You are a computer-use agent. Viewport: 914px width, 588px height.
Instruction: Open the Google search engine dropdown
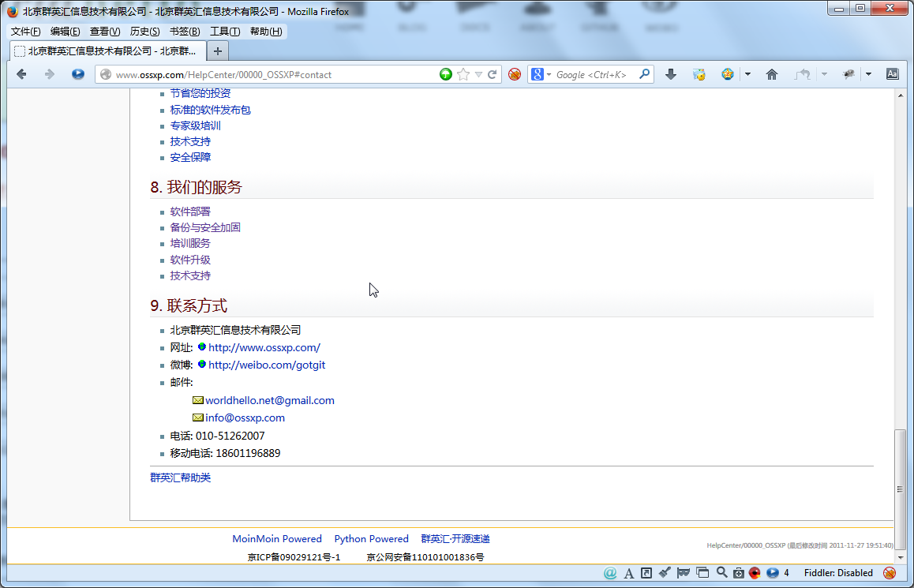click(549, 75)
